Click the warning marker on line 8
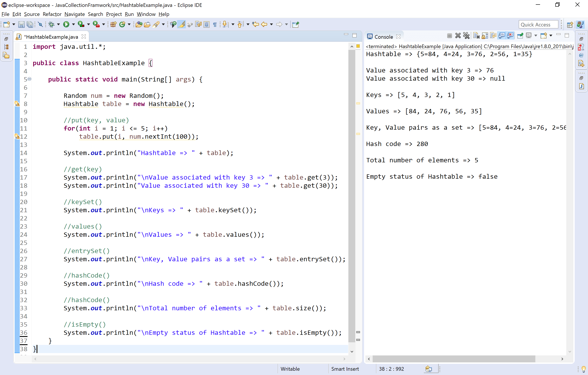Image resolution: width=588 pixels, height=375 pixels. pos(17,104)
